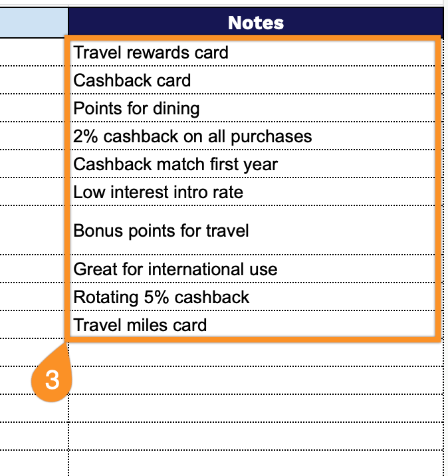
Task: Click left-column cell beside "Points for dining"
Action: pos(33,108)
